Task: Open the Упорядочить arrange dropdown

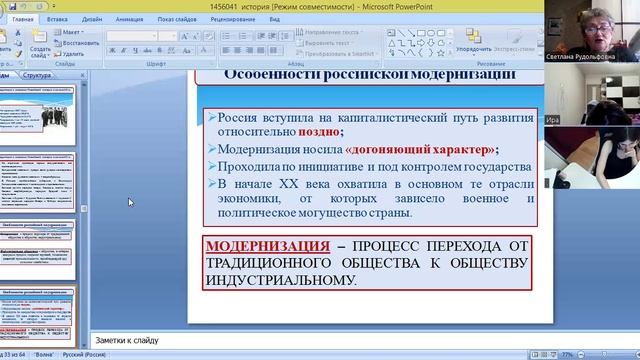Action: (x=473, y=41)
